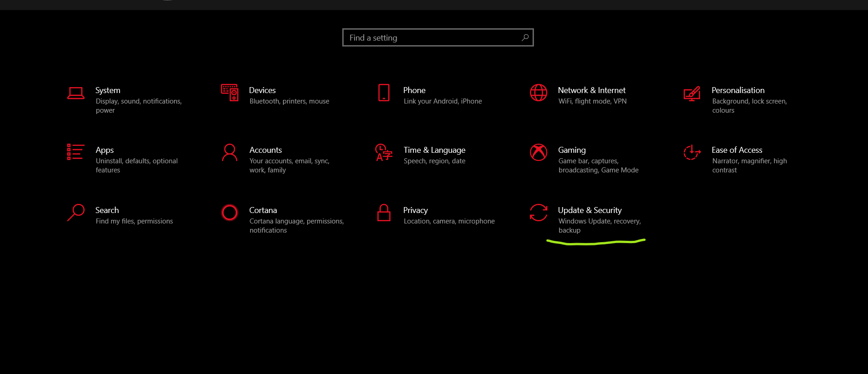Screen dimensions: 868x374
Task: Open the Accounts title
Action: [x=266, y=150]
